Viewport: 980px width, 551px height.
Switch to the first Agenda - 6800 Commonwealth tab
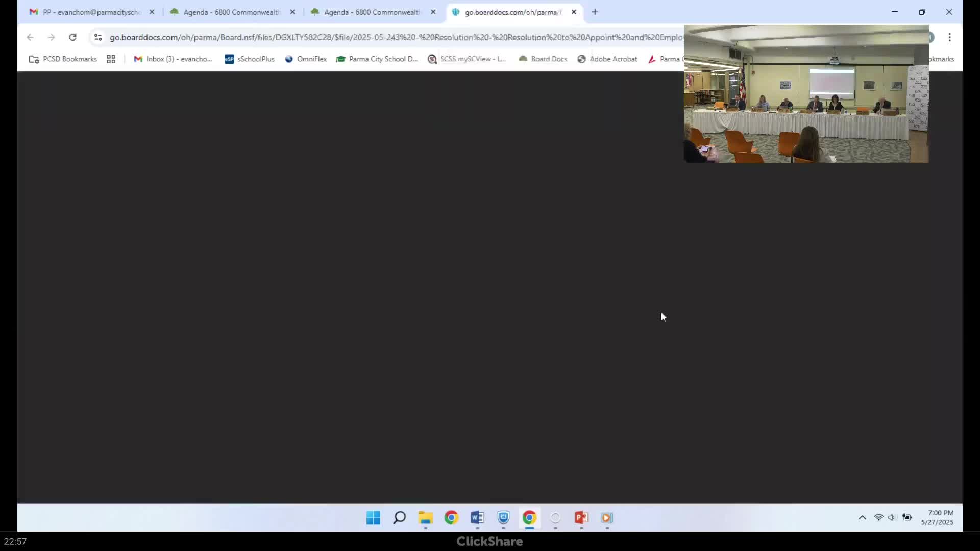click(232, 12)
